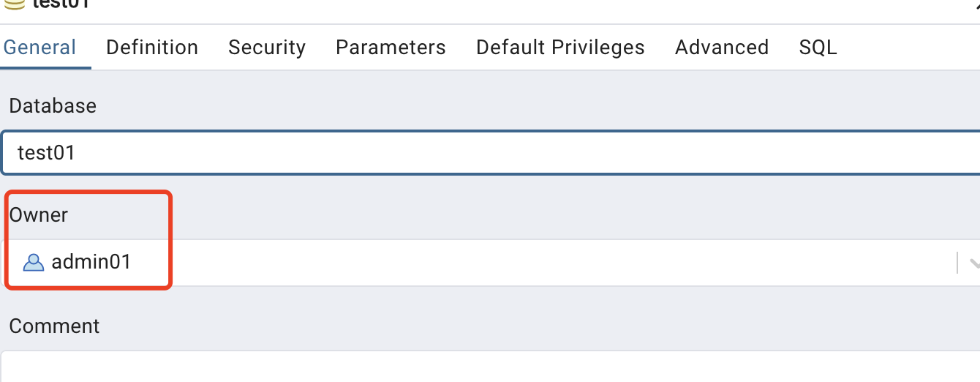Focus the Database name field containing test01
980x382 pixels.
tap(490, 152)
